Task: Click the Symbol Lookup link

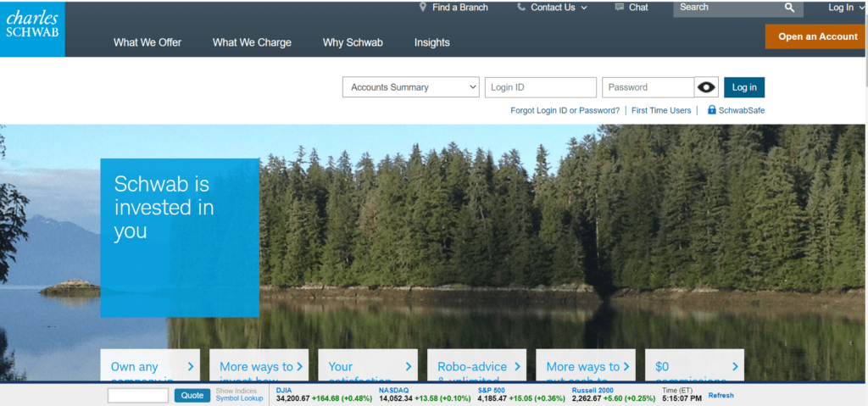Action: 239,398
